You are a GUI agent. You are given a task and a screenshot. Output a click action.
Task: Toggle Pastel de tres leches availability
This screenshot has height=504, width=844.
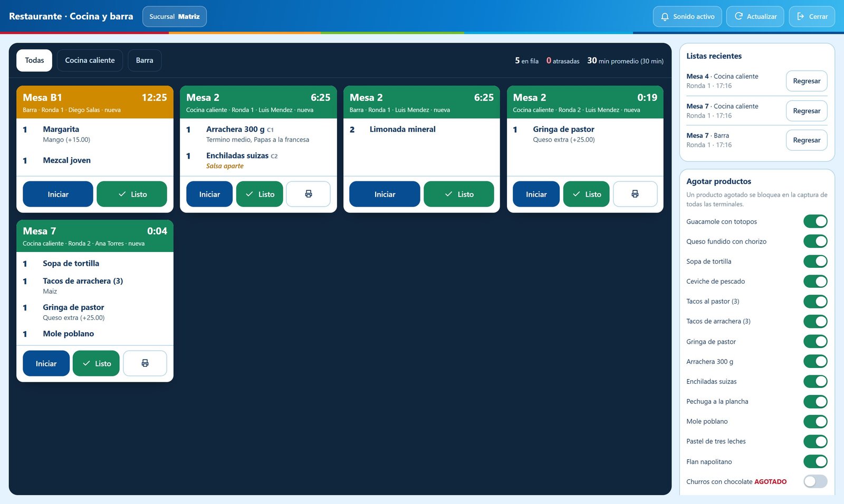coord(816,441)
